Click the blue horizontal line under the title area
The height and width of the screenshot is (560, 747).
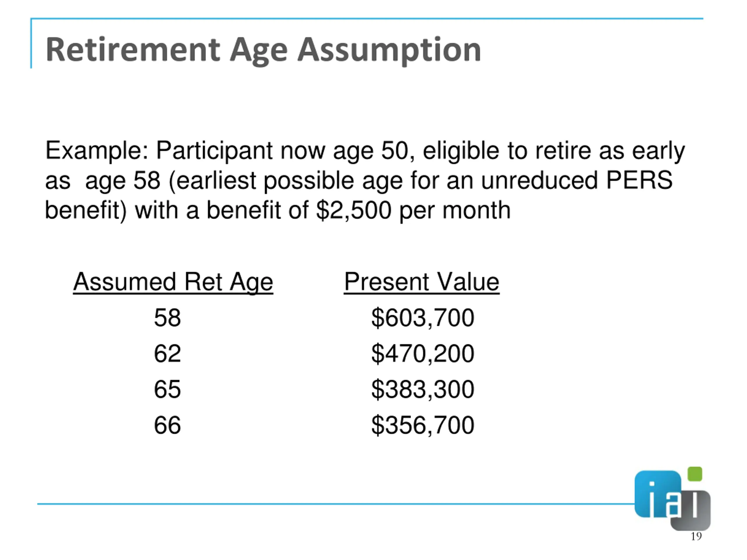tap(336, 504)
